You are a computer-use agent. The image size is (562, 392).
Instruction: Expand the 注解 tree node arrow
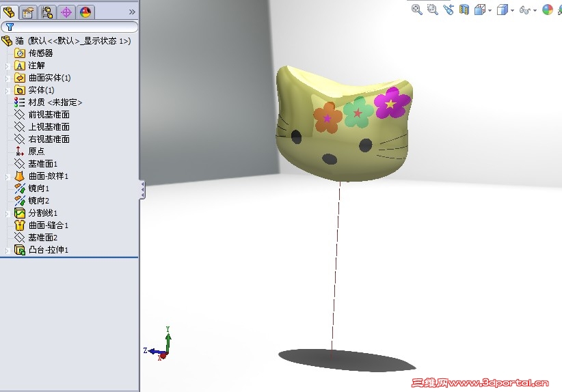click(x=6, y=66)
